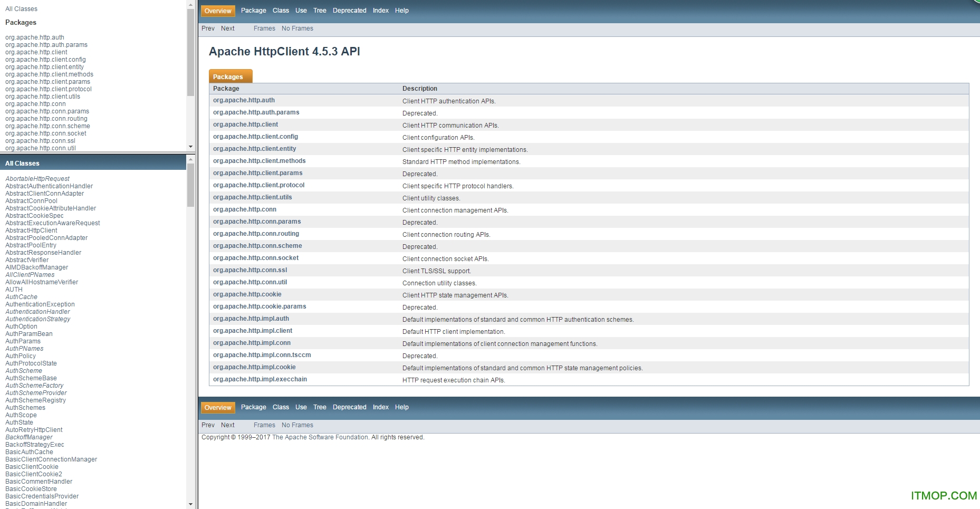Click the bottom Overview tab
The width and height of the screenshot is (980, 509).
tap(218, 407)
